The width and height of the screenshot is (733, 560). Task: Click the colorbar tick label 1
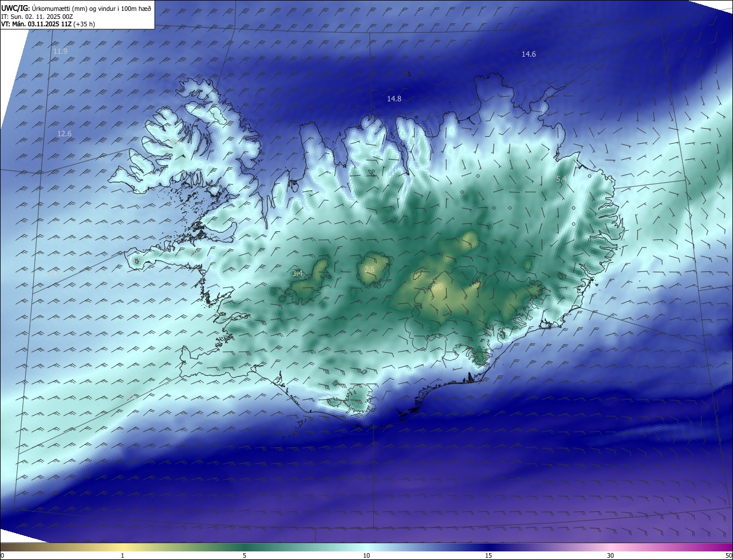123,556
